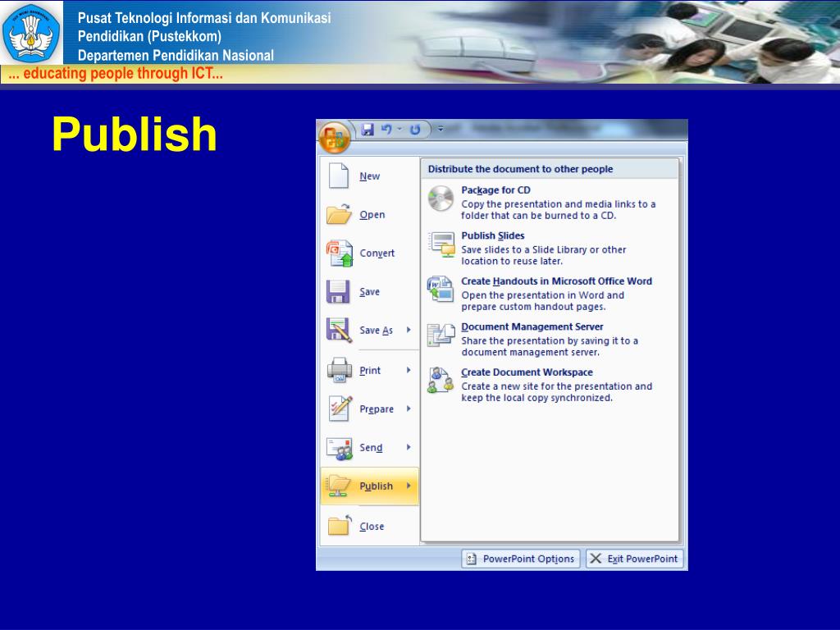840x630 pixels.
Task: Choose New from the Office menu
Action: 370,176
